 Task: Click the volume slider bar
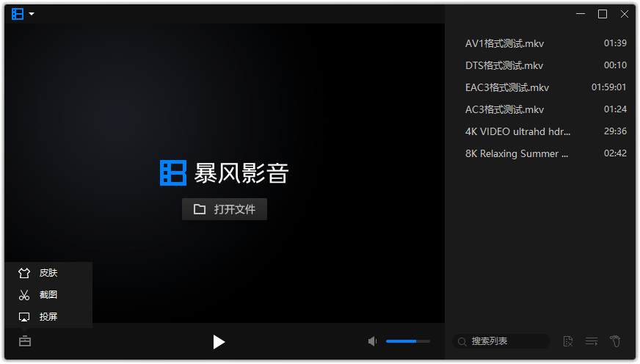click(411, 341)
